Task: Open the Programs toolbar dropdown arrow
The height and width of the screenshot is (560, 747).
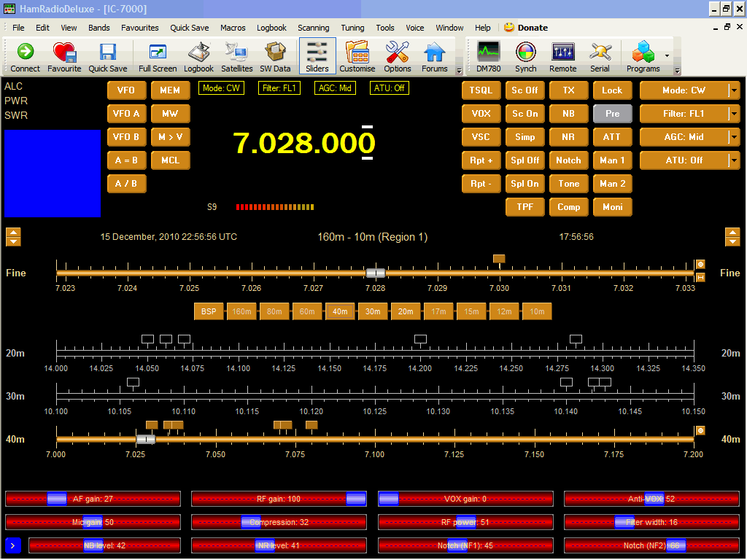Action: point(667,55)
